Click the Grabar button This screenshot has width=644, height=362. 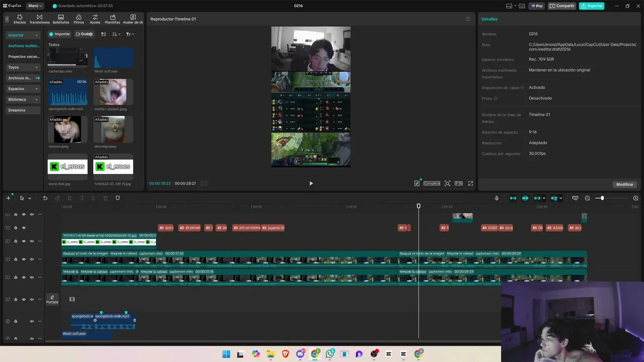click(x=84, y=34)
